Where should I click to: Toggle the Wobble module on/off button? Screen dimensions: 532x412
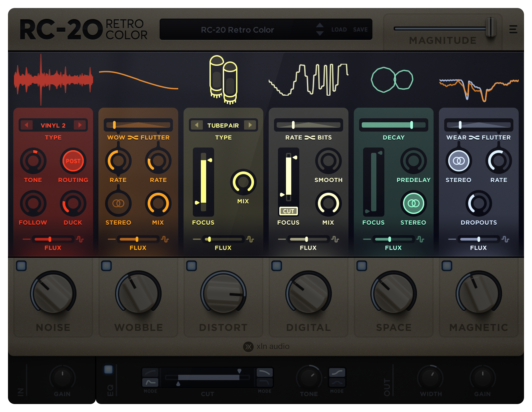tap(106, 266)
